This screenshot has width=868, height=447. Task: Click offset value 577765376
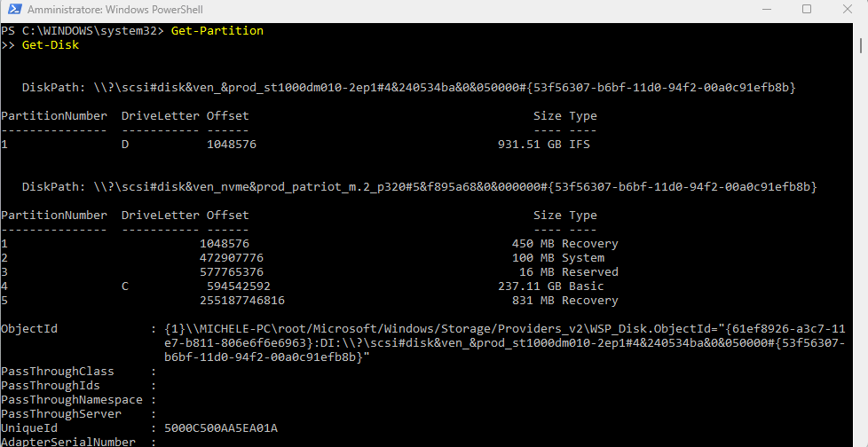232,272
